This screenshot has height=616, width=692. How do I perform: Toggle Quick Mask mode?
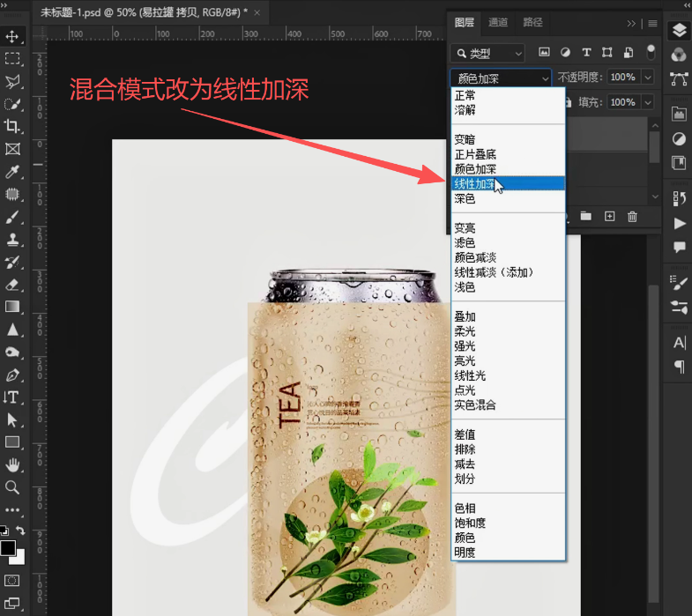click(x=12, y=581)
